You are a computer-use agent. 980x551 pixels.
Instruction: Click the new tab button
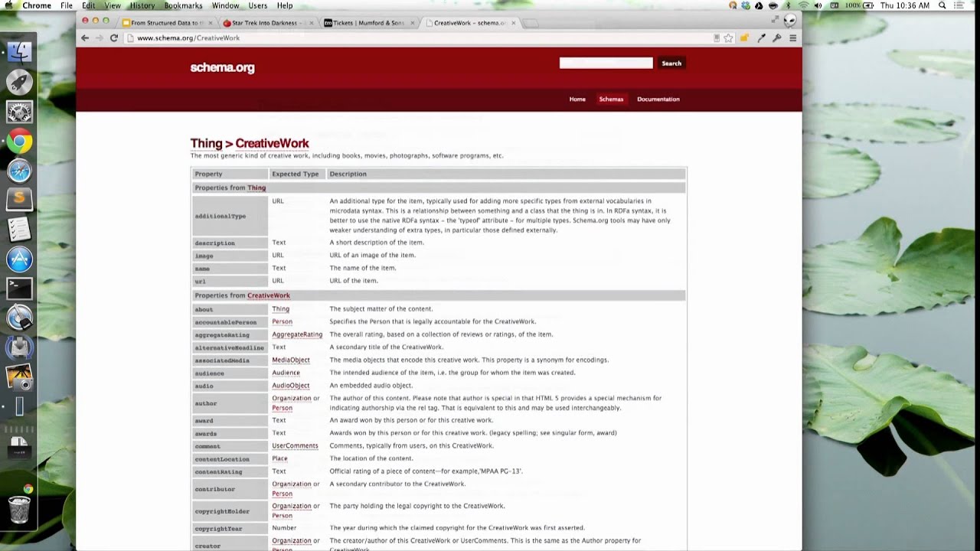coord(531,23)
